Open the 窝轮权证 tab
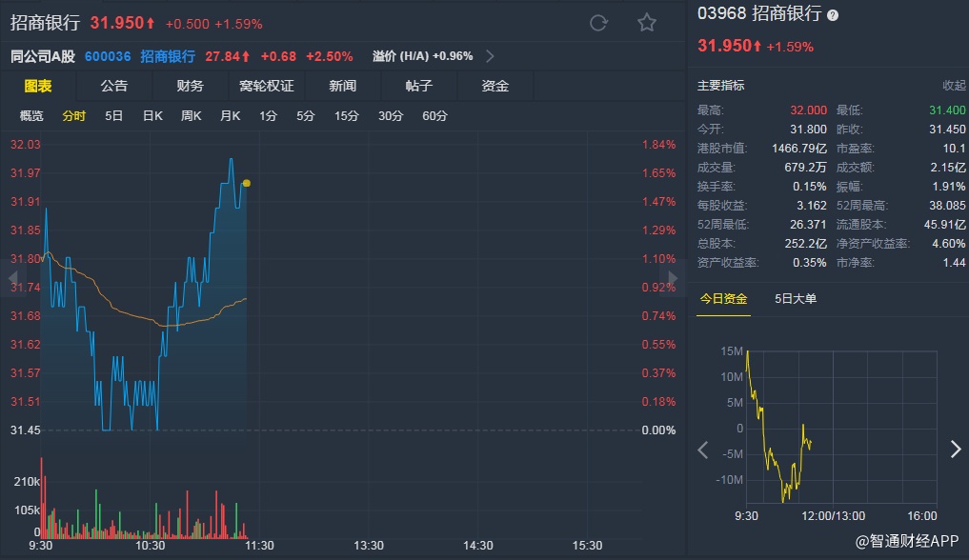The width and height of the screenshot is (969, 560). coord(267,86)
